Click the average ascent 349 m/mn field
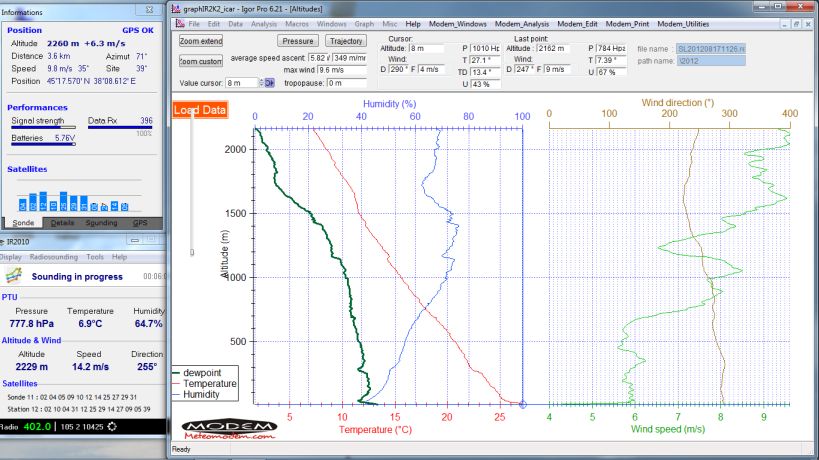Screen dimensions: 819x460 [x=349, y=58]
